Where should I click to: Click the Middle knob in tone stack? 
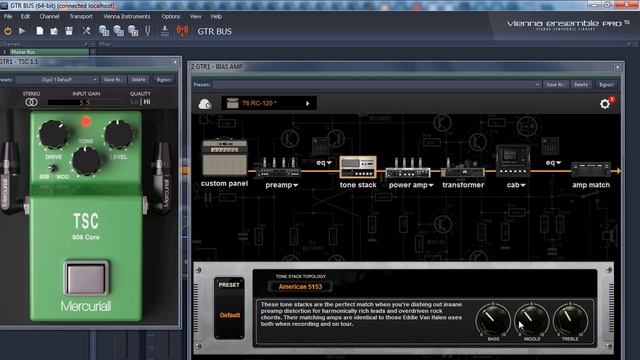point(531,320)
